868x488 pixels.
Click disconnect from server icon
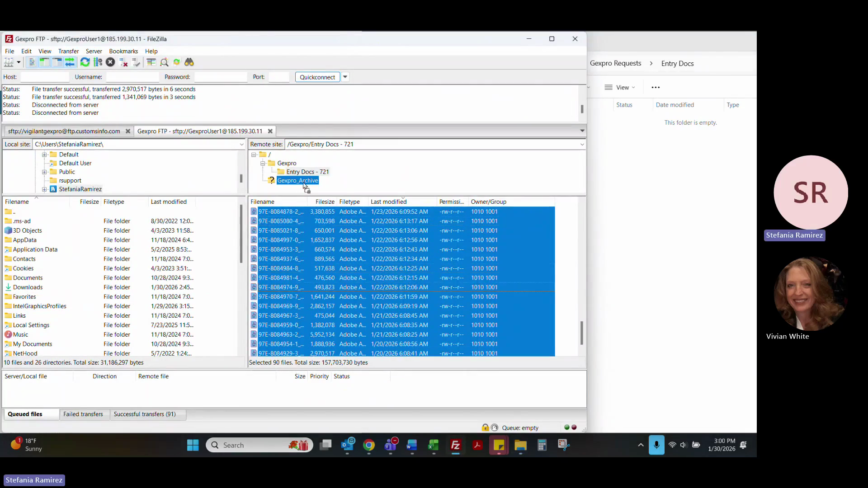[x=123, y=62]
